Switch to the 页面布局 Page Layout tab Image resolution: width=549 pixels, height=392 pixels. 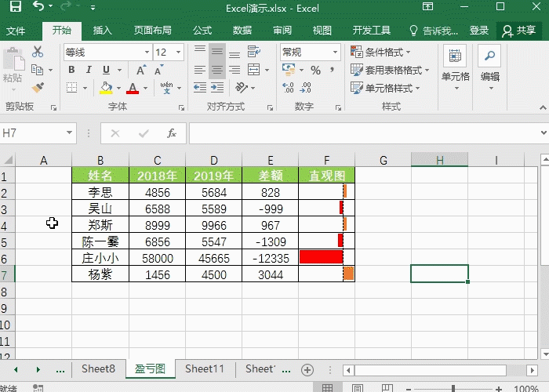pos(153,31)
